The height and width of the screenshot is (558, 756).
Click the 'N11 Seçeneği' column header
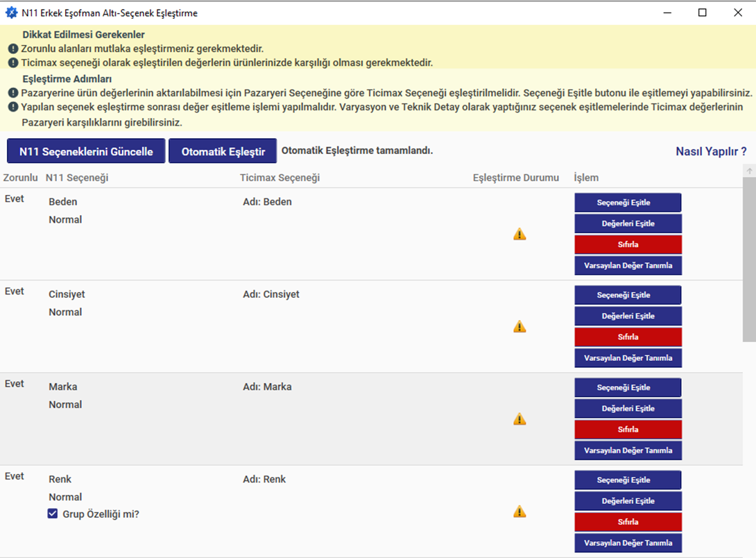point(77,178)
